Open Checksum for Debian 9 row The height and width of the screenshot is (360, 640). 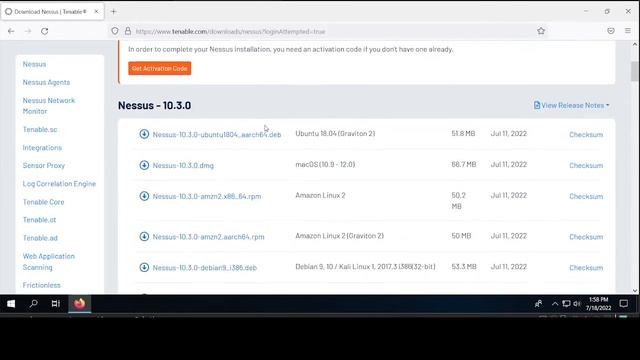coord(586,268)
